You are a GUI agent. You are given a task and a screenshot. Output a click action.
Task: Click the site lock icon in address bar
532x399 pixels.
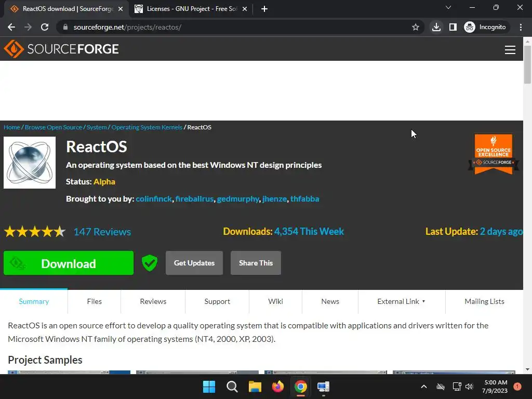click(x=65, y=27)
